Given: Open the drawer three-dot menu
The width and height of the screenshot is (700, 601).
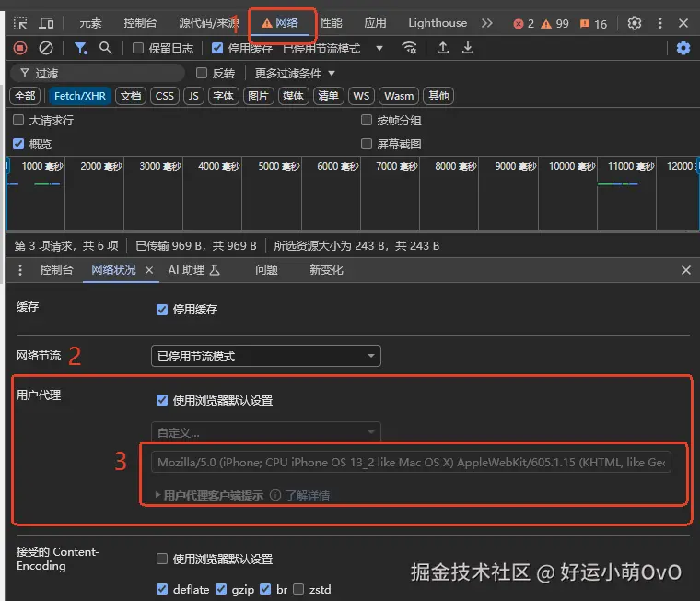Looking at the screenshot, I should [x=20, y=270].
